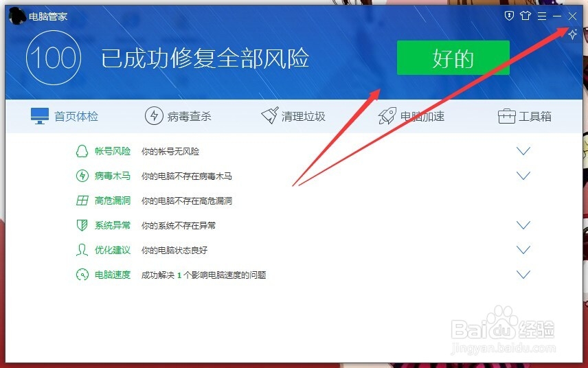Expand the 帐号风险 row chevron
The height and width of the screenshot is (368, 588).
[x=523, y=150]
